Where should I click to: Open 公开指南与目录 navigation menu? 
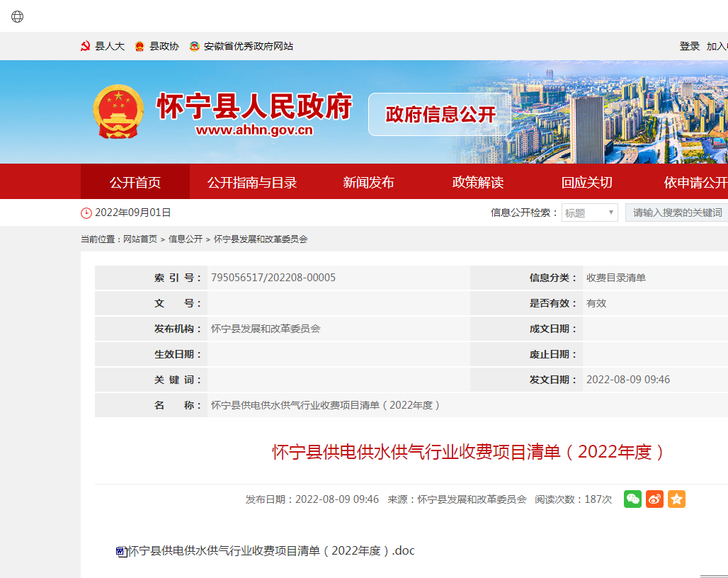251,182
